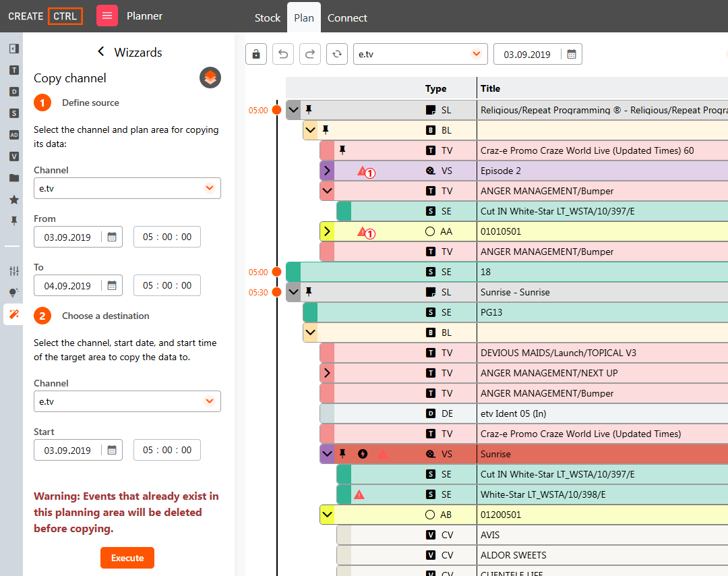
Task: Switch to the Connect tab
Action: click(x=347, y=18)
